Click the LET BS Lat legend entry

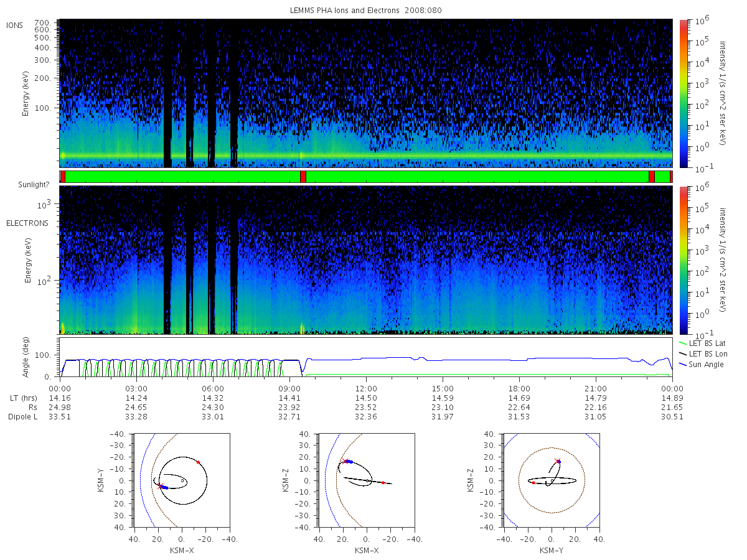click(x=702, y=343)
